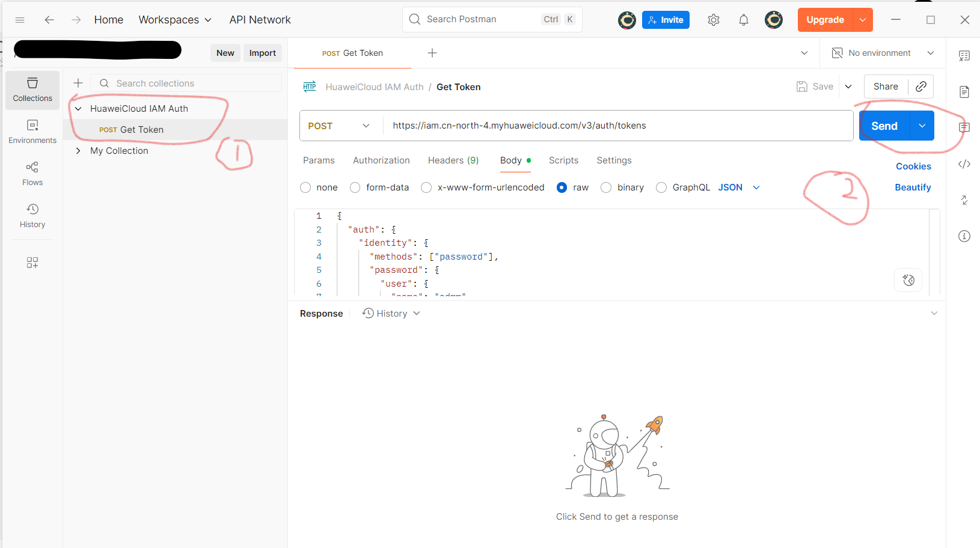
Task: Open the documentation icon in right sidebar
Action: tap(964, 92)
